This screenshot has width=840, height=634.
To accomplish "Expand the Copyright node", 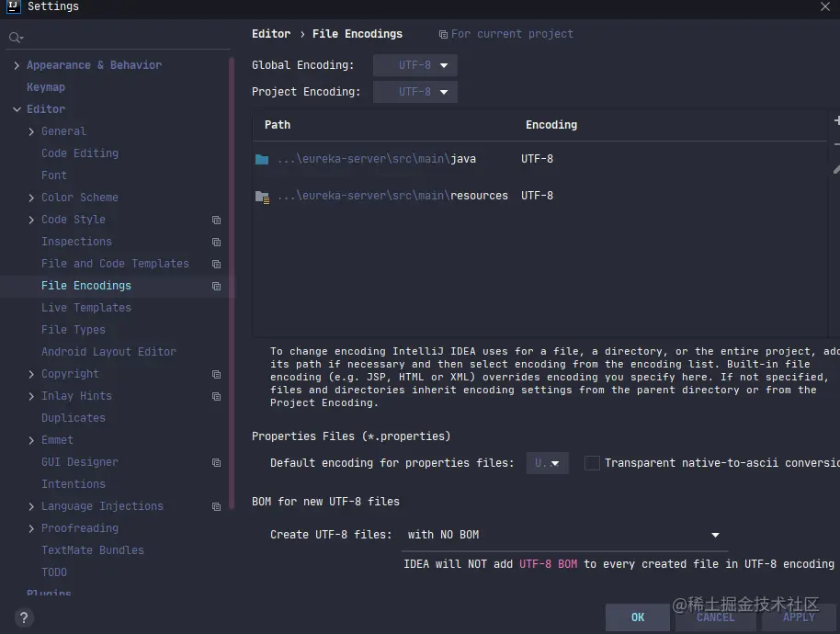I will coord(31,374).
